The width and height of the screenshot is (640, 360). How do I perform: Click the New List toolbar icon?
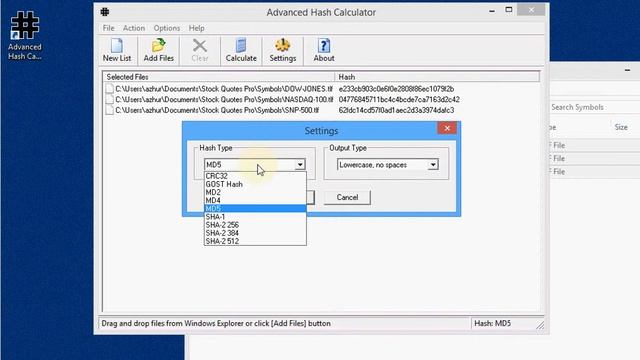click(117, 50)
